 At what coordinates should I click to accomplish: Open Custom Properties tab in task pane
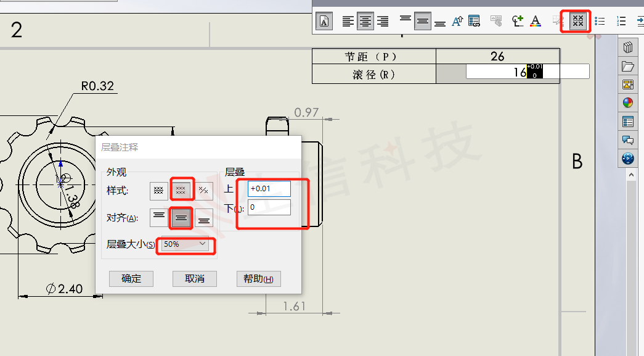[x=627, y=122]
